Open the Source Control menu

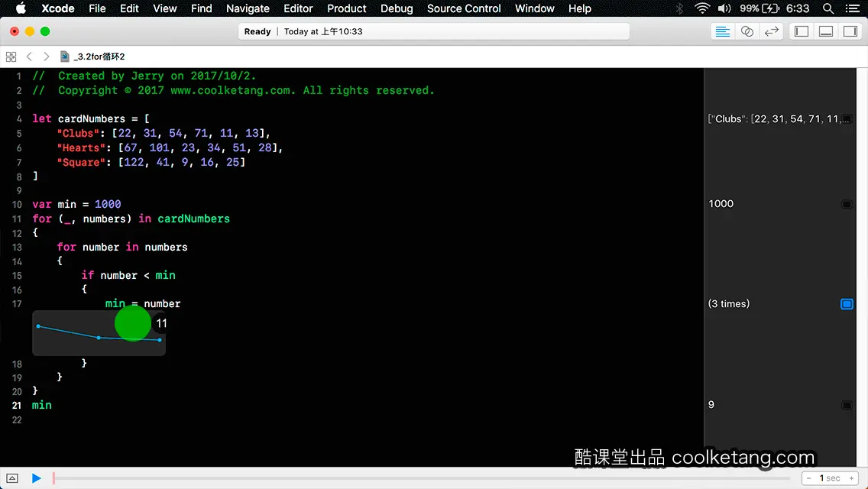[463, 8]
